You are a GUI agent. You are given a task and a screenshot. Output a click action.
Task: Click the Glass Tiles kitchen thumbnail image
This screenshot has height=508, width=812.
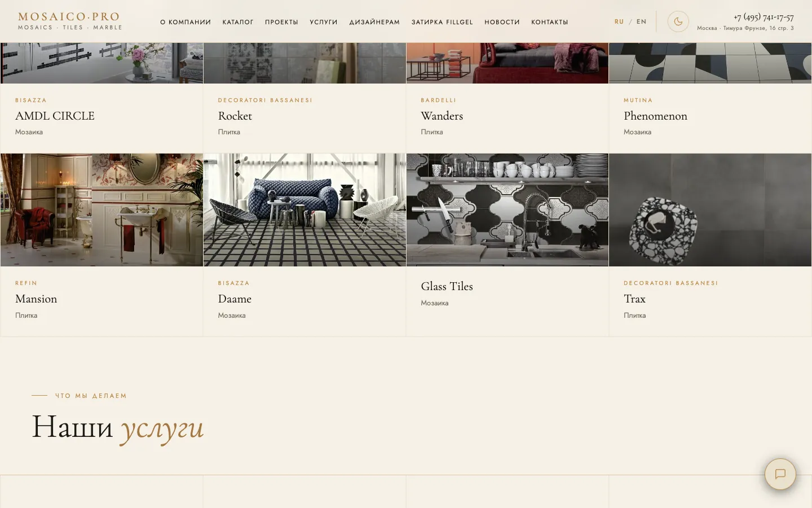507,210
